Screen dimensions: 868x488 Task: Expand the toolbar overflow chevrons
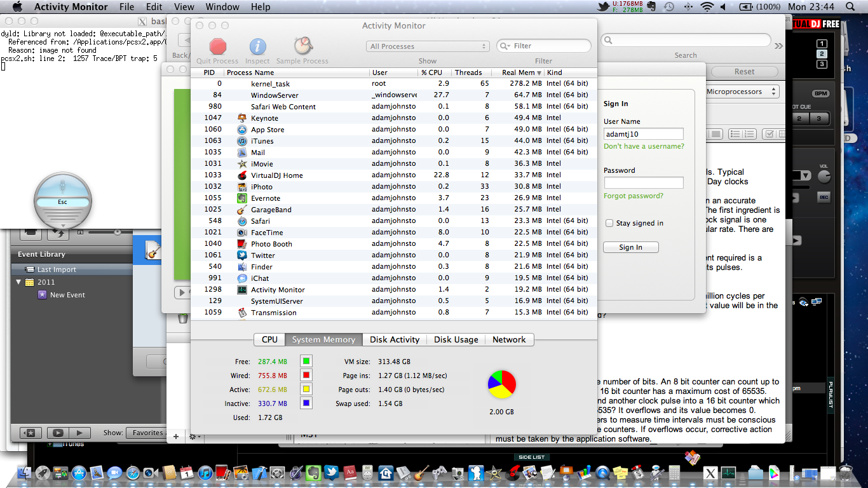point(778,46)
